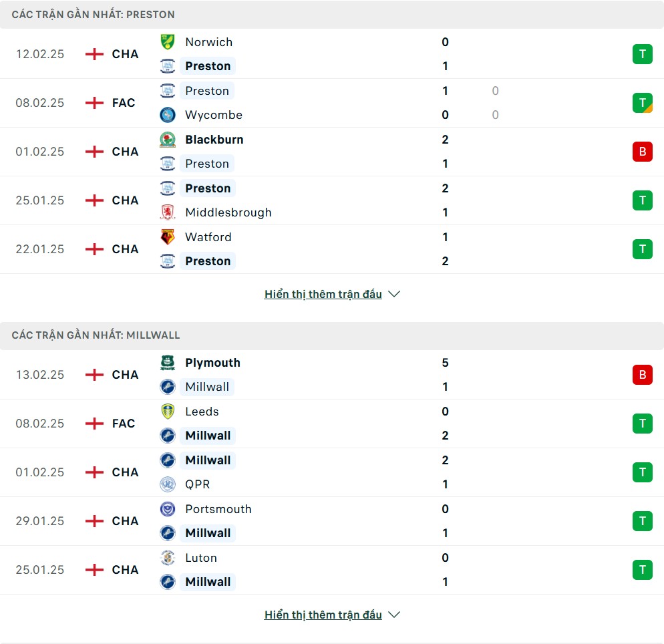Click the Middlesbrough club crest icon
Viewport: 664px width, 644px height.
point(168,212)
